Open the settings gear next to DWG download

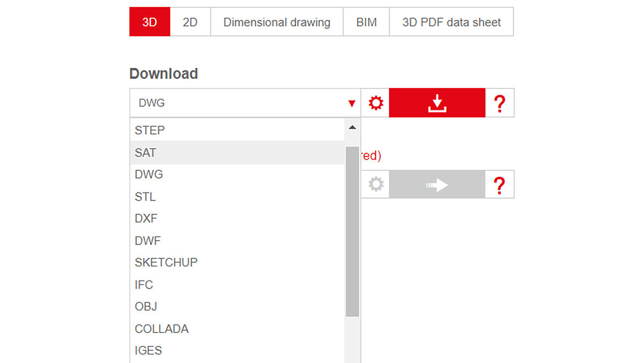pyautogui.click(x=375, y=102)
